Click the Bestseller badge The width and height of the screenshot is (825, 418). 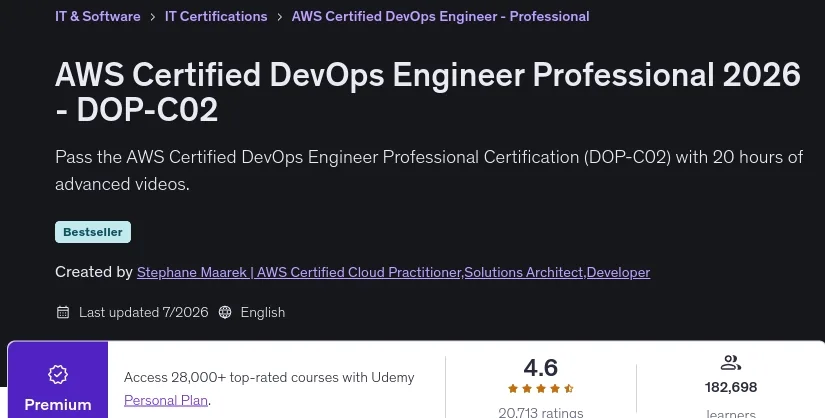[93, 232]
